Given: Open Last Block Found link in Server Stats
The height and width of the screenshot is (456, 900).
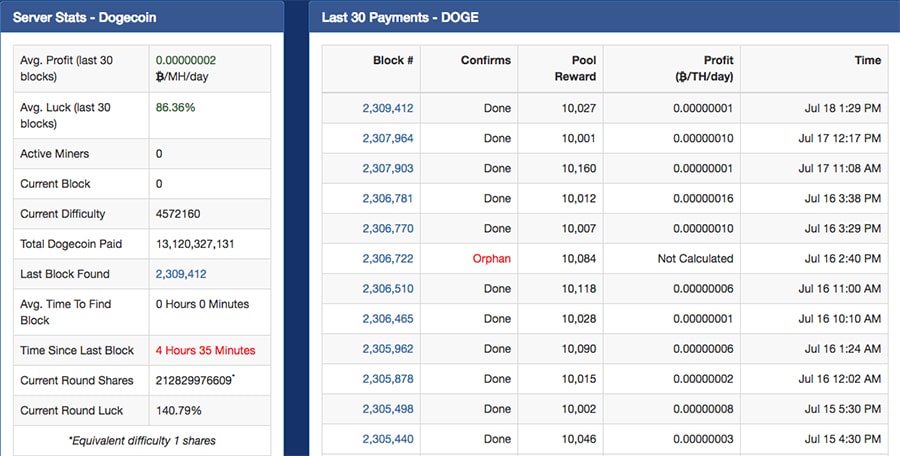Looking at the screenshot, I should [181, 274].
